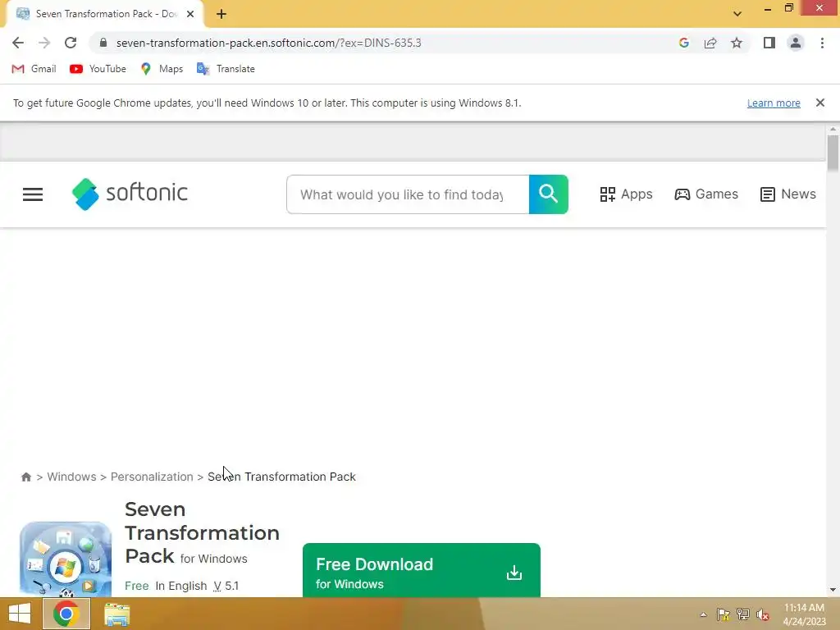
Task: View site information lock icon
Action: [103, 43]
